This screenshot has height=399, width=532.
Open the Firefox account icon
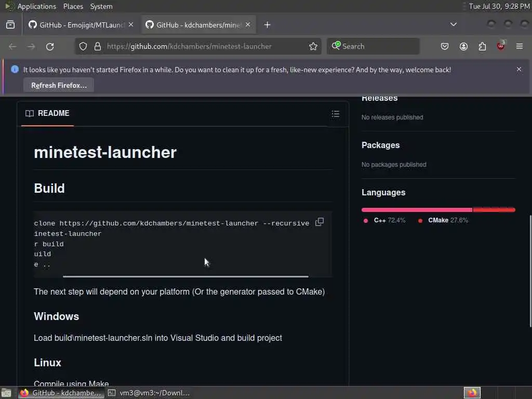[463, 46]
